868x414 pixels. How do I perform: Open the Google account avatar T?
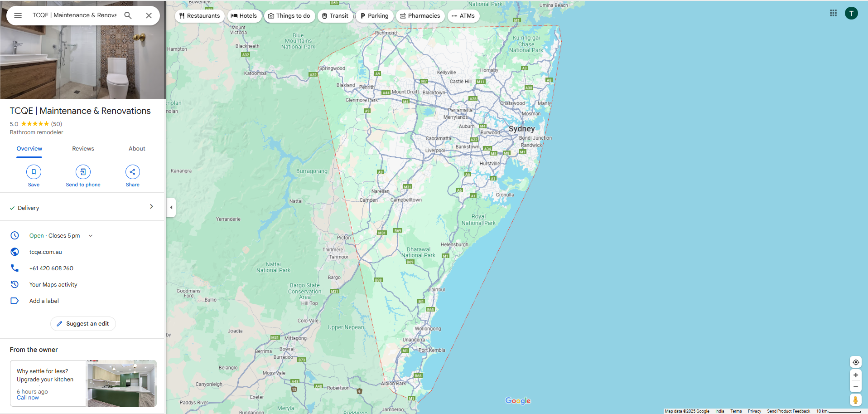point(851,13)
